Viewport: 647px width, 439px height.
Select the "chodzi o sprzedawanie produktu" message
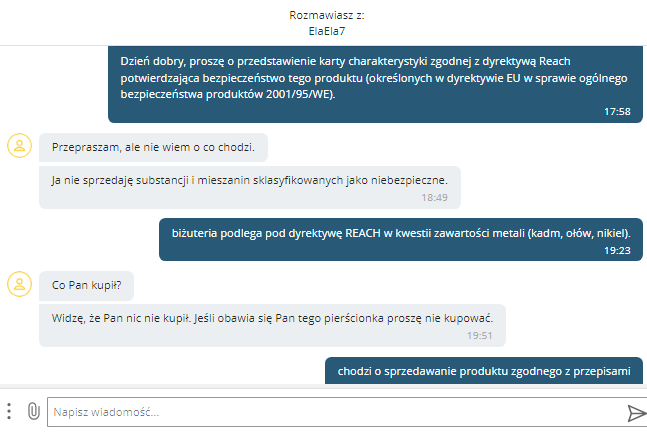pyautogui.click(x=484, y=370)
